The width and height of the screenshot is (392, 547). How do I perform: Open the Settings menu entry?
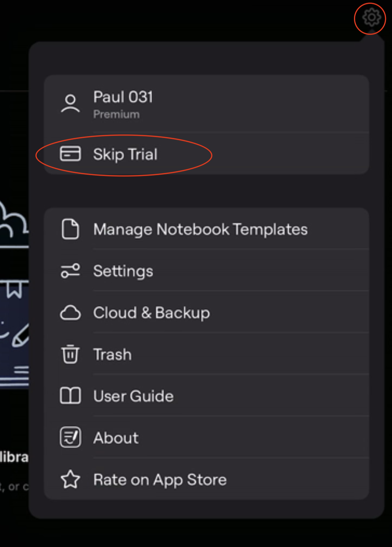pos(123,271)
